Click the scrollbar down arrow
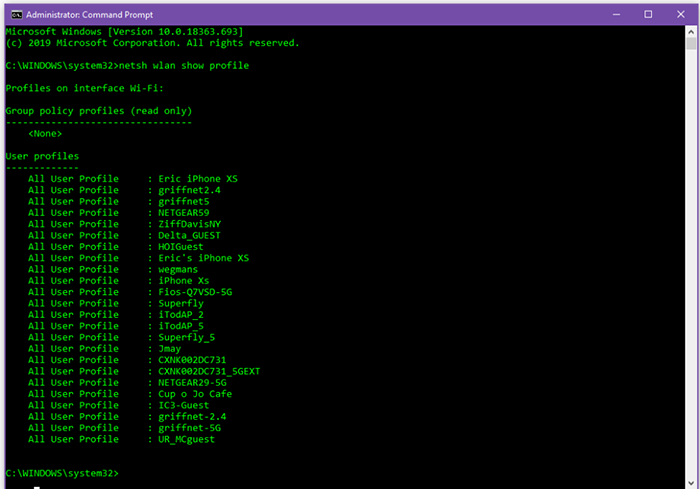Screen dimensions: 700x489 691,480
